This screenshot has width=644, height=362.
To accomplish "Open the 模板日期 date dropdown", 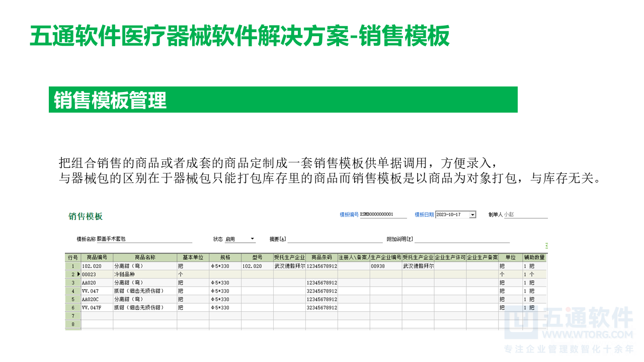I will point(473,214).
